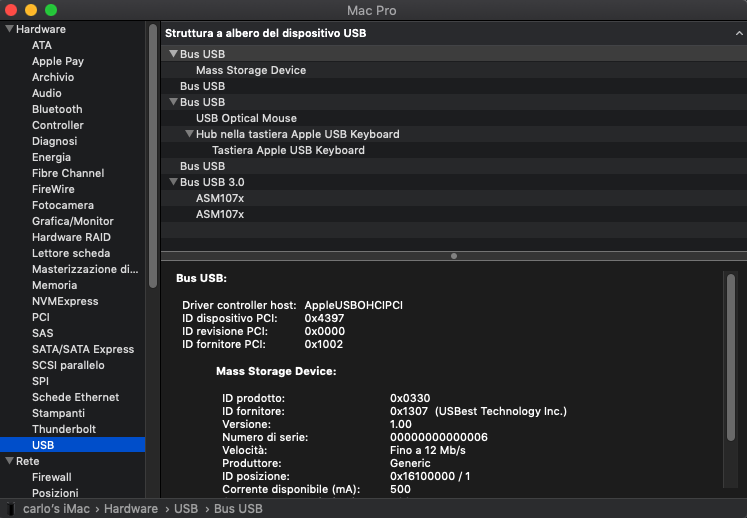Click the USBest Technology Inc. vendor value

click(x=501, y=411)
